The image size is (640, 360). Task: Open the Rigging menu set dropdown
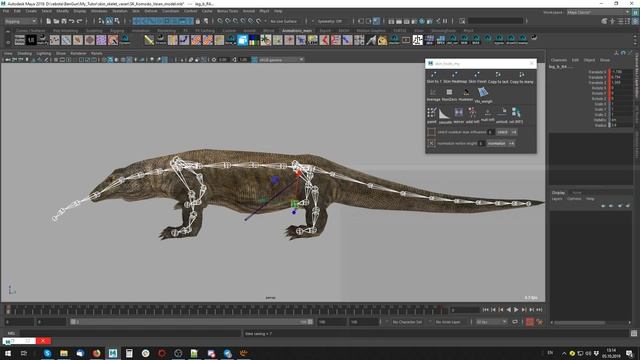(20, 21)
